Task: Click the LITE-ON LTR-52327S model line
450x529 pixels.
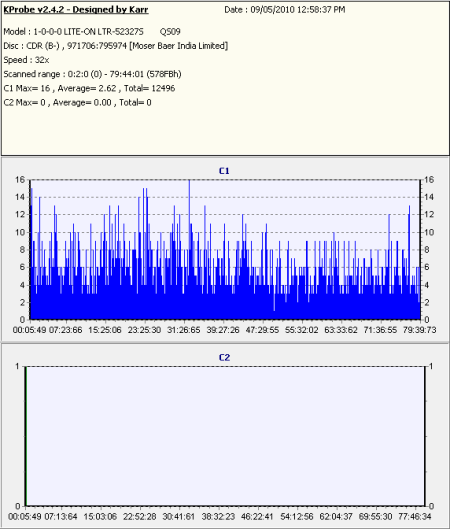Action: coord(92,31)
